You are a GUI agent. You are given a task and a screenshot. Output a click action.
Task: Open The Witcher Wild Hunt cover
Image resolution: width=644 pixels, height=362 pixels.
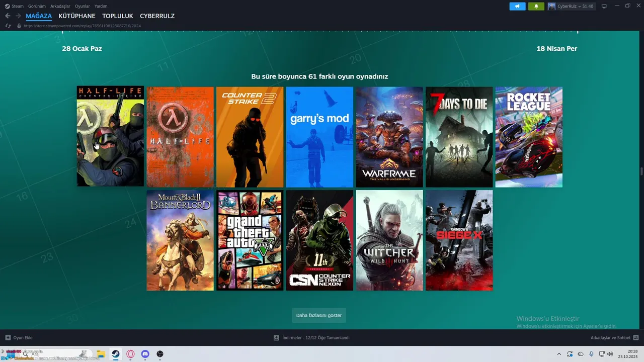point(389,240)
